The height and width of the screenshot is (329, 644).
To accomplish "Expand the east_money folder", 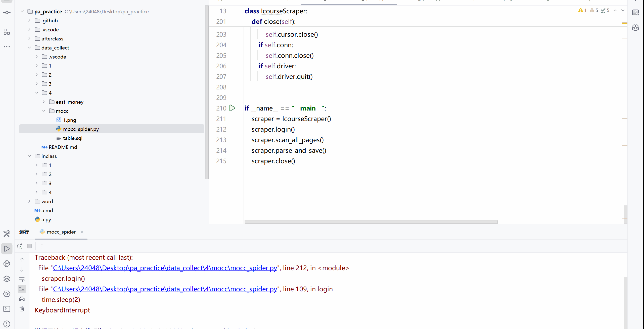I will pyautogui.click(x=44, y=102).
